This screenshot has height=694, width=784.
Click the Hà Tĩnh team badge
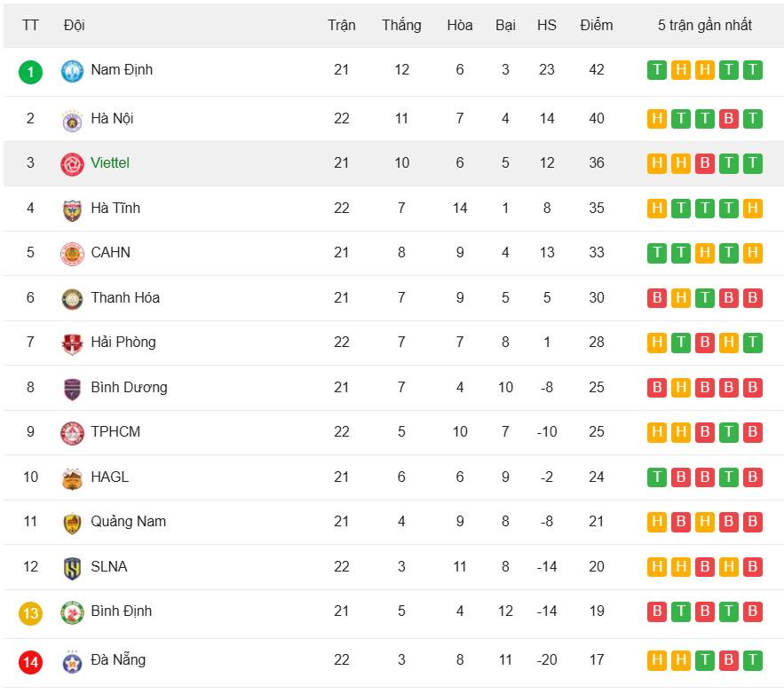click(x=72, y=209)
